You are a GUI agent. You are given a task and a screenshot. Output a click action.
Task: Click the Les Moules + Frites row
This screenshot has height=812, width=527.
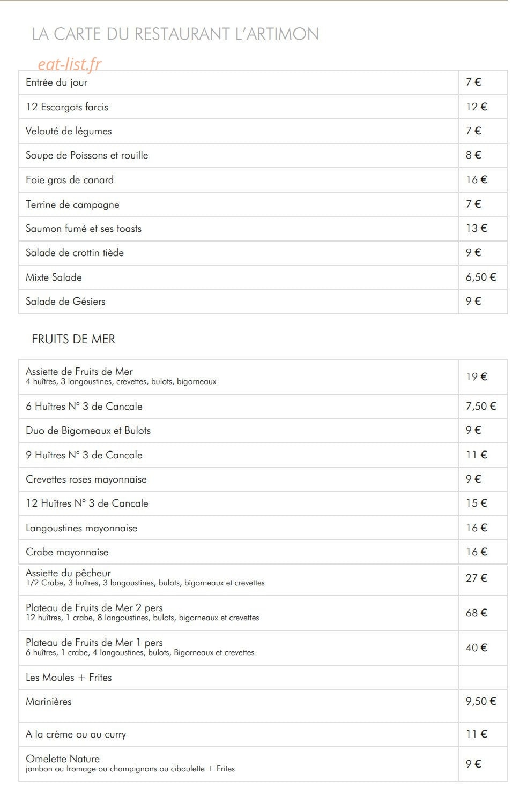tap(263, 678)
